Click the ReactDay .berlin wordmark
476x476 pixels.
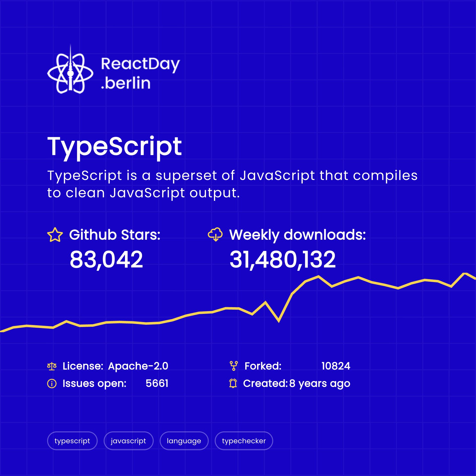140,73
